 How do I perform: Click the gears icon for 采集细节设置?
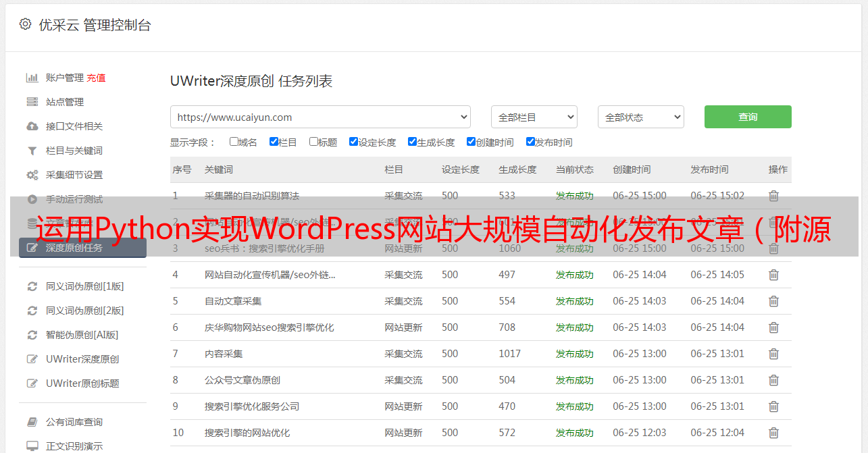click(32, 175)
